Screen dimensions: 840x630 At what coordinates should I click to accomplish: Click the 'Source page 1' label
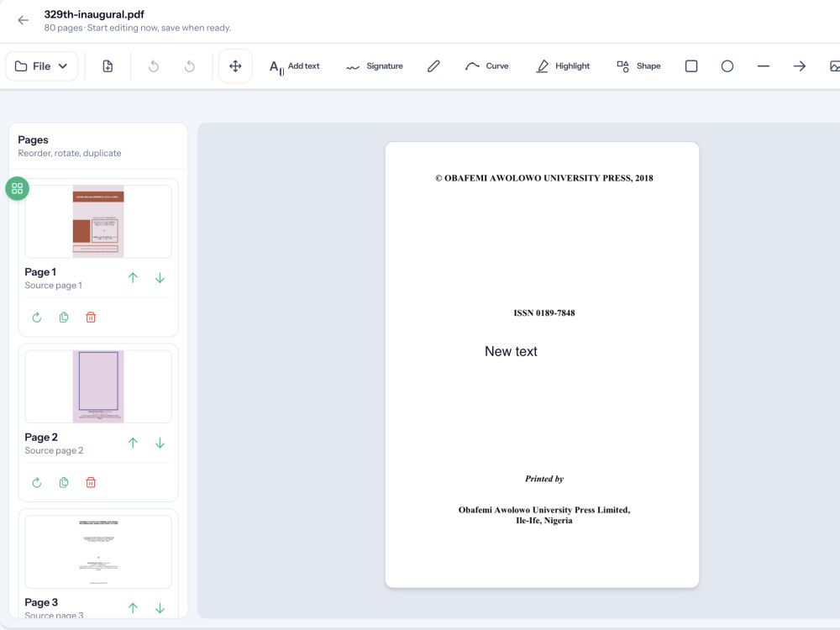coord(54,286)
